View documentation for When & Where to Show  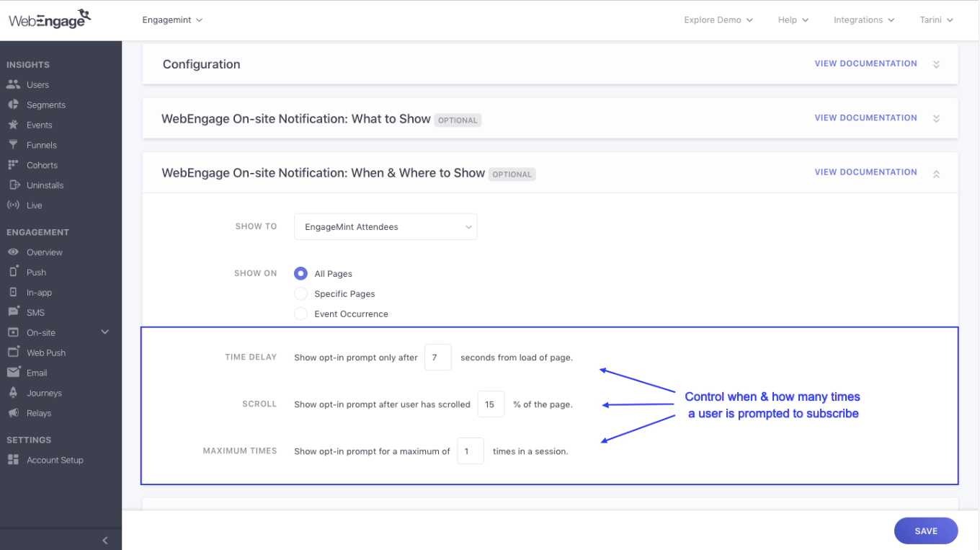[865, 172]
